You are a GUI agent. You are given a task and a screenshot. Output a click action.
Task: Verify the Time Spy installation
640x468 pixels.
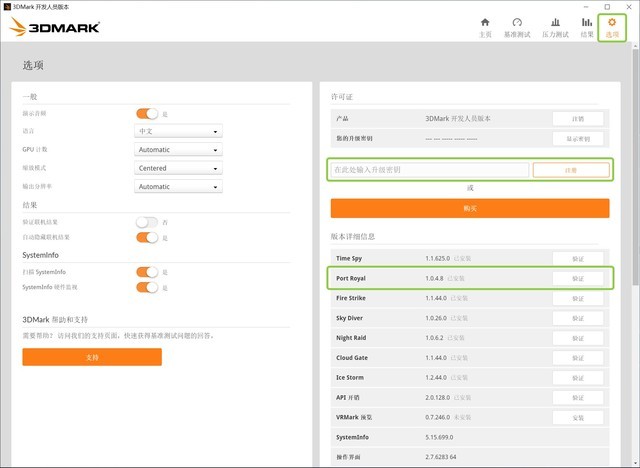pyautogui.click(x=578, y=259)
